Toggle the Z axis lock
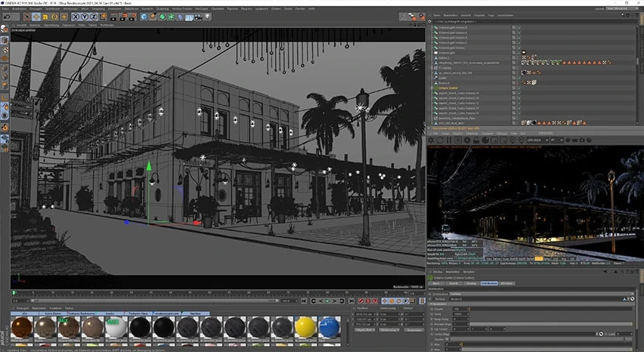 pyautogui.click(x=93, y=17)
